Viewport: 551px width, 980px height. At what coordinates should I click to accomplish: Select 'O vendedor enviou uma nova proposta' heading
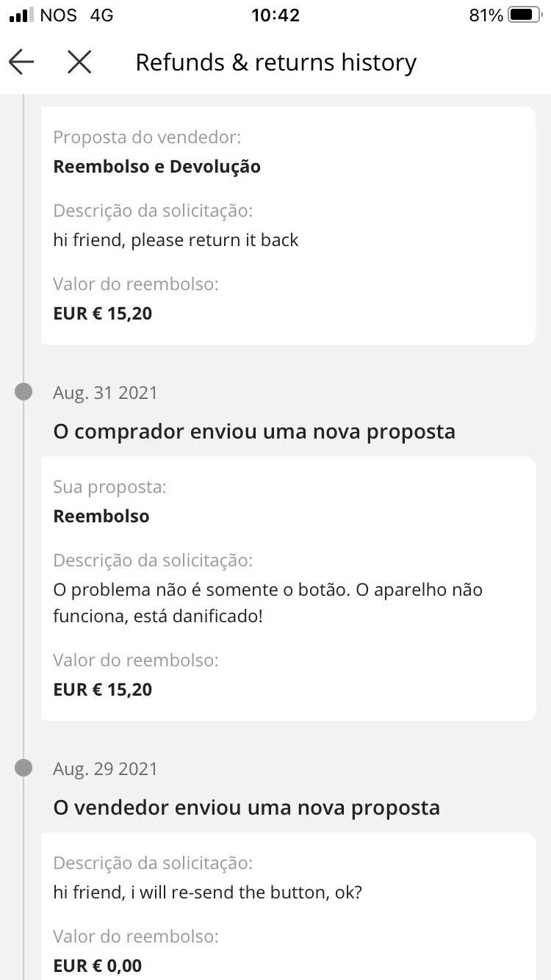click(x=246, y=807)
